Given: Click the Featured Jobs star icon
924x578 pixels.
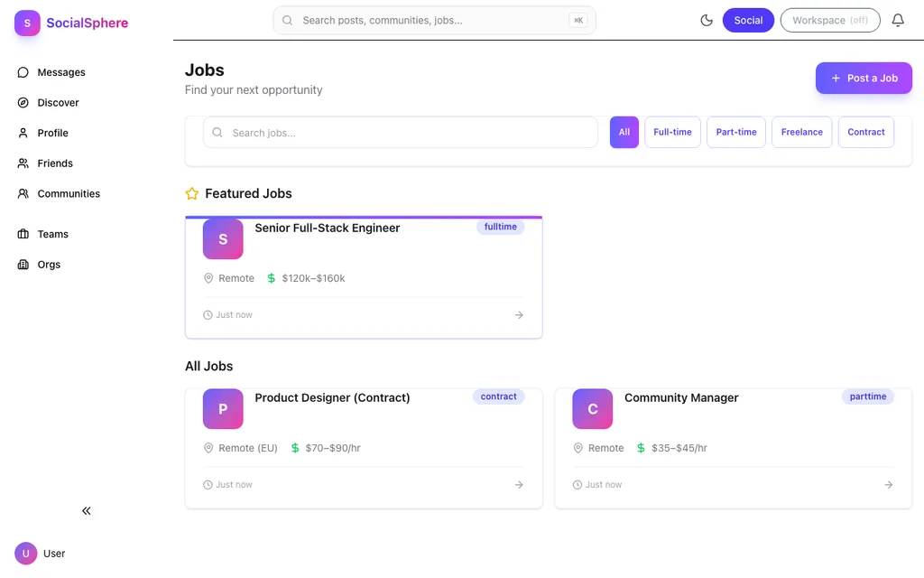Looking at the screenshot, I should [192, 193].
